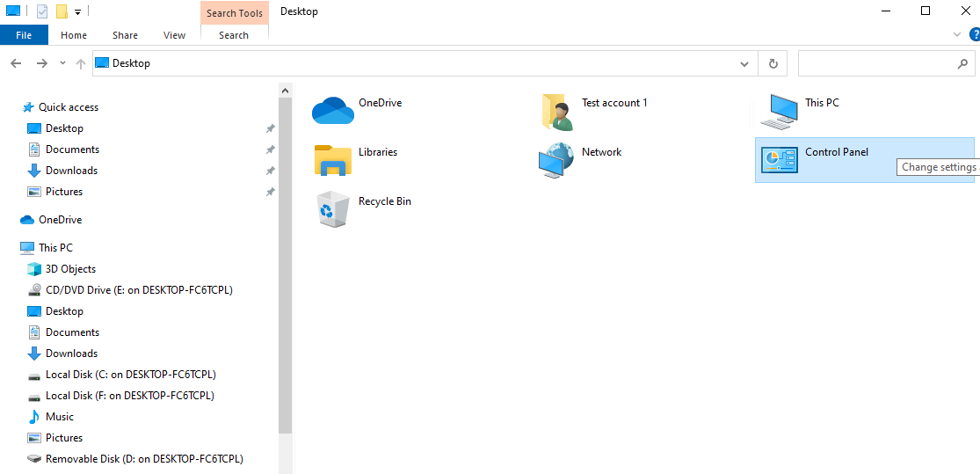Select the This PC icon in file pane
The height and width of the screenshot is (474, 980).
779,111
